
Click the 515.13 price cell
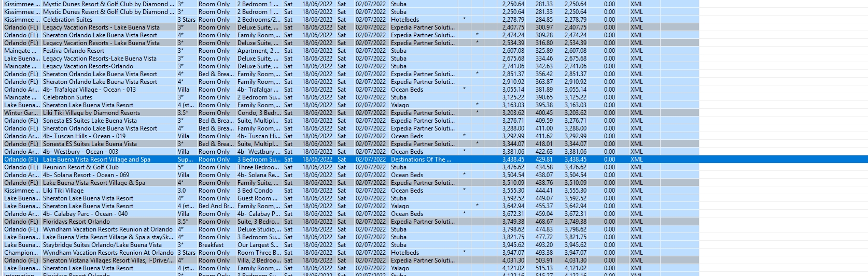click(544, 268)
